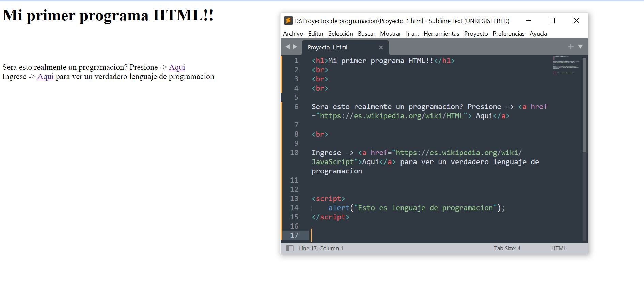This screenshot has width=644, height=294.
Task: Toggle the side bar icon in status bar
Action: pos(290,248)
